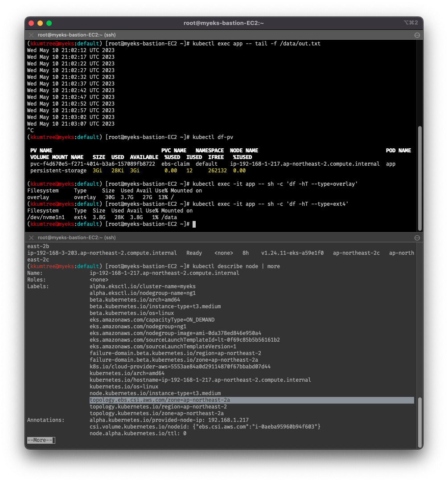Image resolution: width=448 pixels, height=482 pixels.
Task: Click the 'kubectl describe node | more' command
Action: point(236,266)
